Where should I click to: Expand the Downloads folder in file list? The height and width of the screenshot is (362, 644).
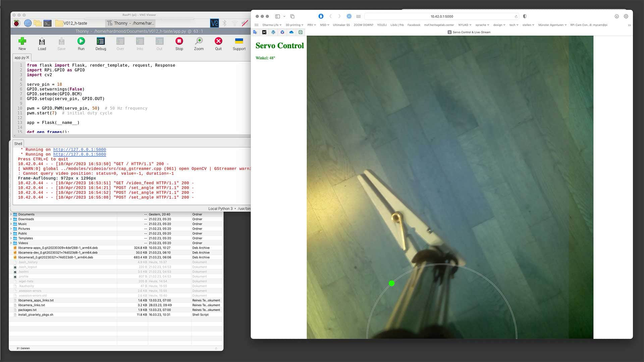tap(11, 219)
